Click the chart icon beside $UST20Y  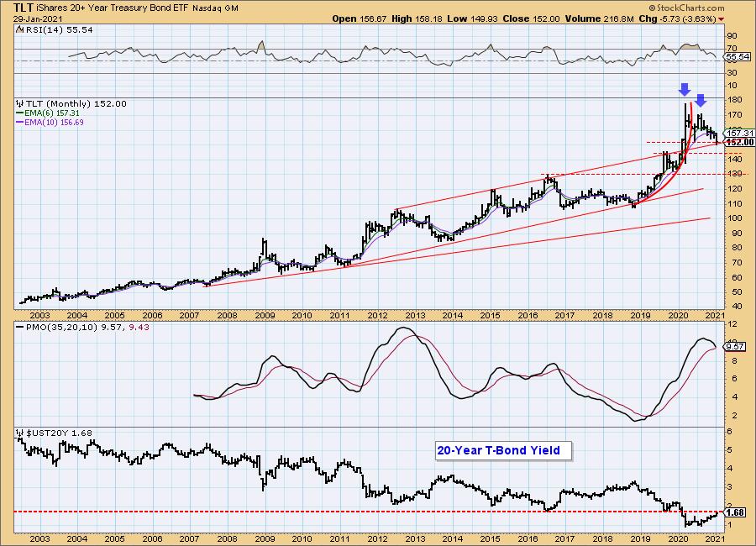click(x=20, y=433)
